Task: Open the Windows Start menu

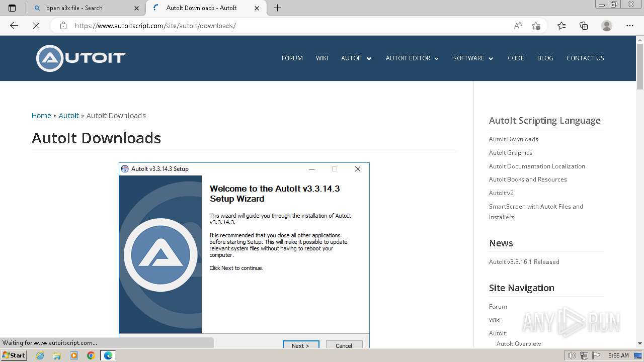Action: tap(14, 355)
